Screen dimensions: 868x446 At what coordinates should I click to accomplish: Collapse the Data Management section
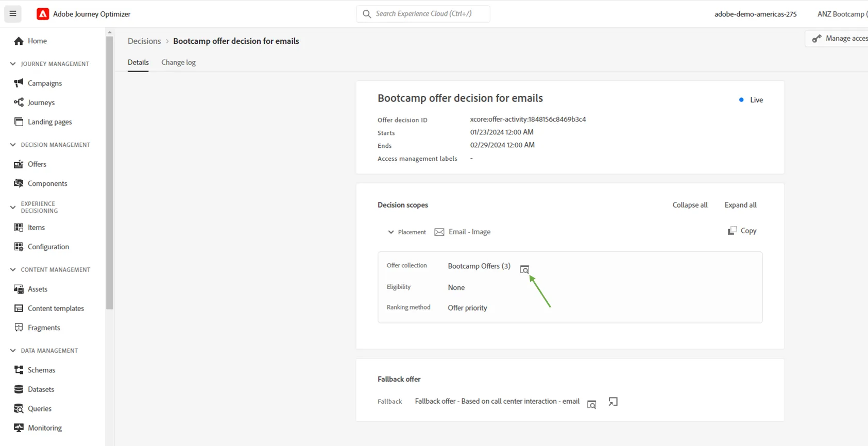[x=13, y=351]
